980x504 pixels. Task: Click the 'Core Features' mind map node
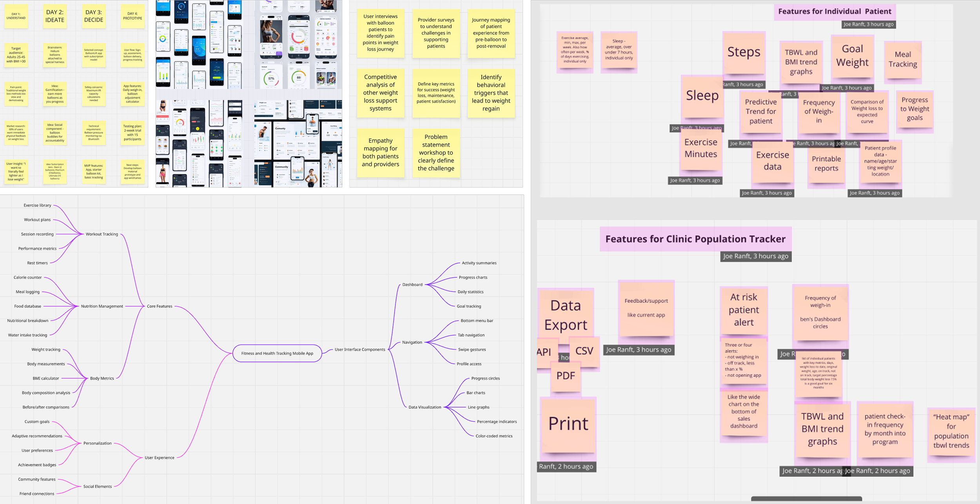coord(160,306)
